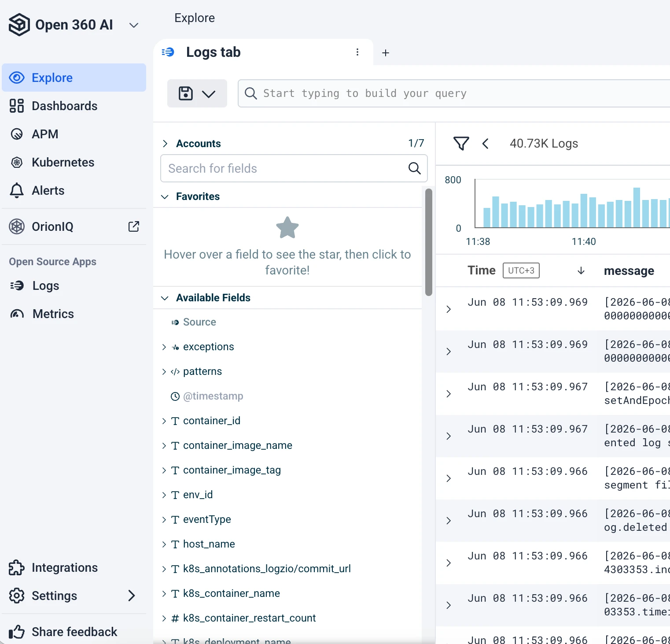Viewport: 670px width, 644px height.
Task: Expand the first log row at 11:53:09.969
Action: 449,309
